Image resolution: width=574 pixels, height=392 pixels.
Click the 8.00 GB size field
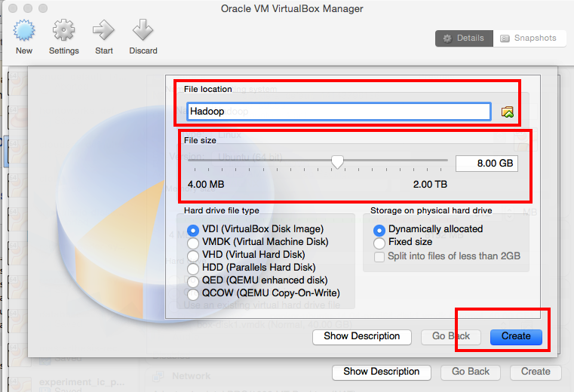point(487,164)
